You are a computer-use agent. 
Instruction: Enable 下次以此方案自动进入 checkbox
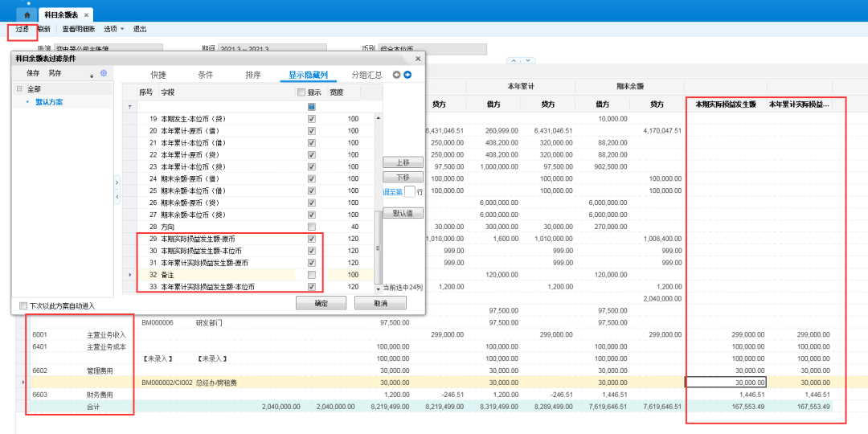23,305
